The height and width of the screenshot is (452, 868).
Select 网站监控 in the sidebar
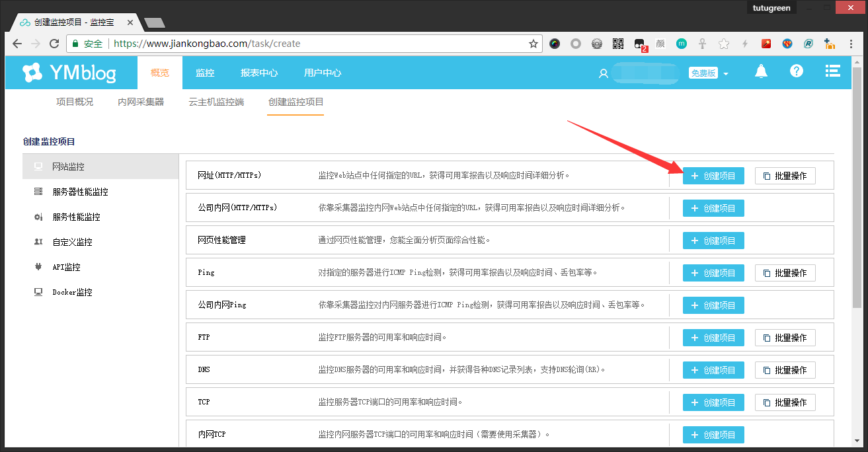[100, 167]
